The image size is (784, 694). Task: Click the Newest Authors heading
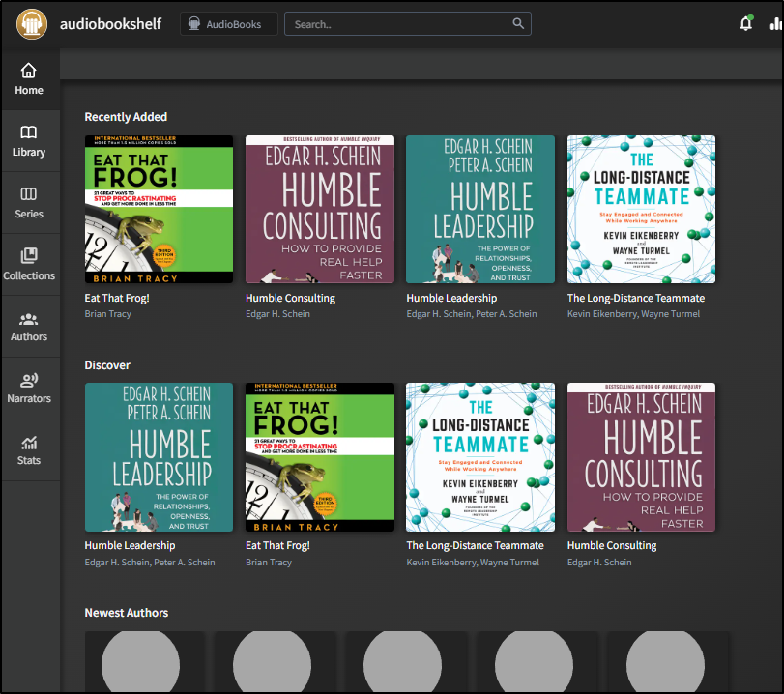pyautogui.click(x=127, y=613)
